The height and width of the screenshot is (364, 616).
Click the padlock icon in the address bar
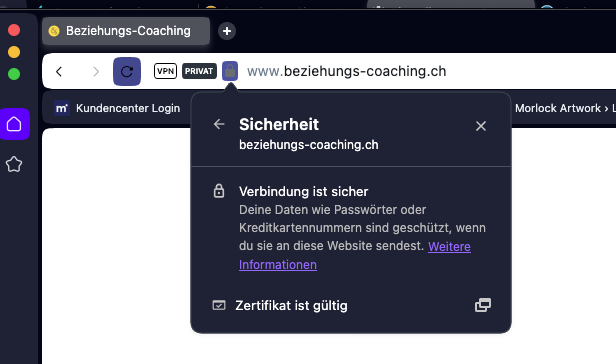tap(230, 71)
